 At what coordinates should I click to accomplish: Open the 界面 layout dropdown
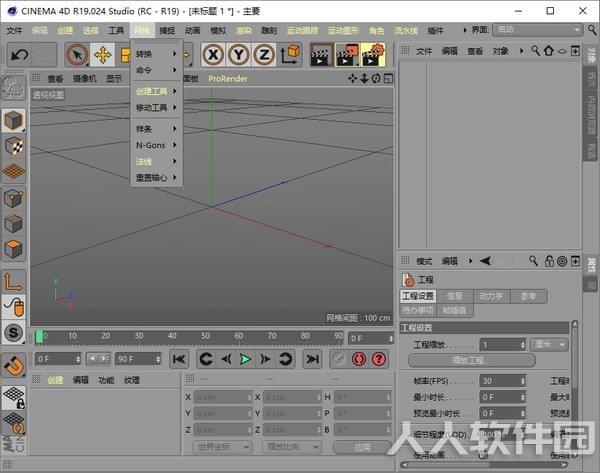point(537,30)
